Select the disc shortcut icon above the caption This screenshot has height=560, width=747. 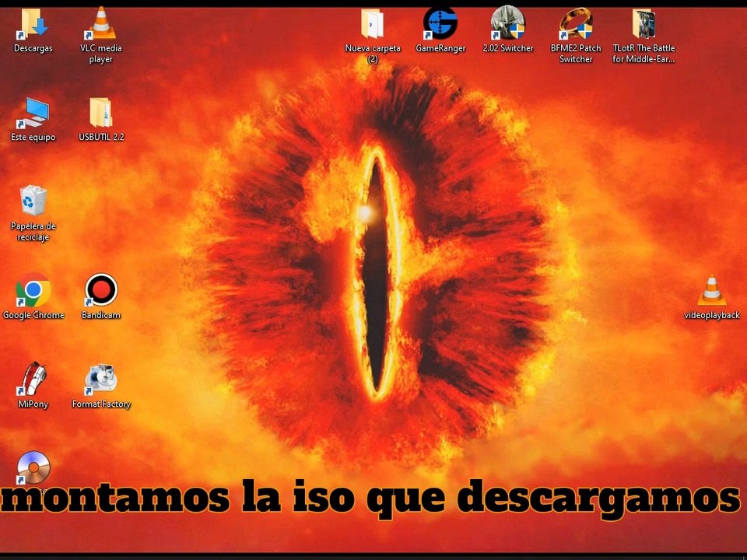pos(33,467)
